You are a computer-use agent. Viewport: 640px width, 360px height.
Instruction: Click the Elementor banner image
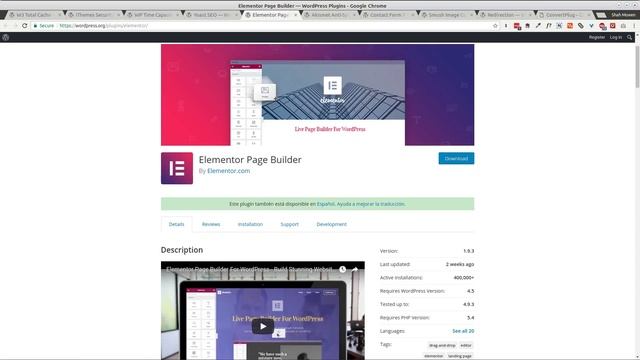[x=318, y=95]
